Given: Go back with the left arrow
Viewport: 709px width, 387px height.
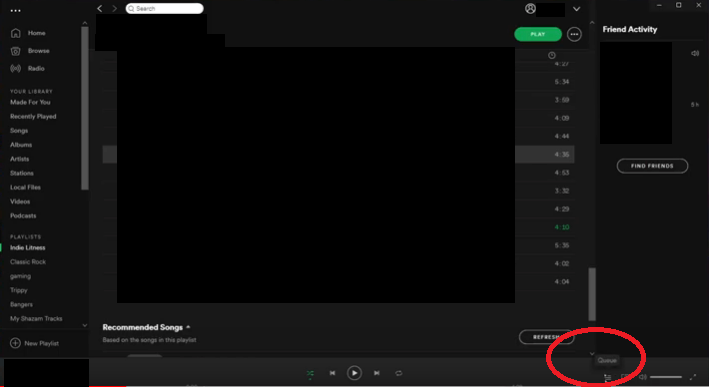Looking at the screenshot, I should [100, 9].
